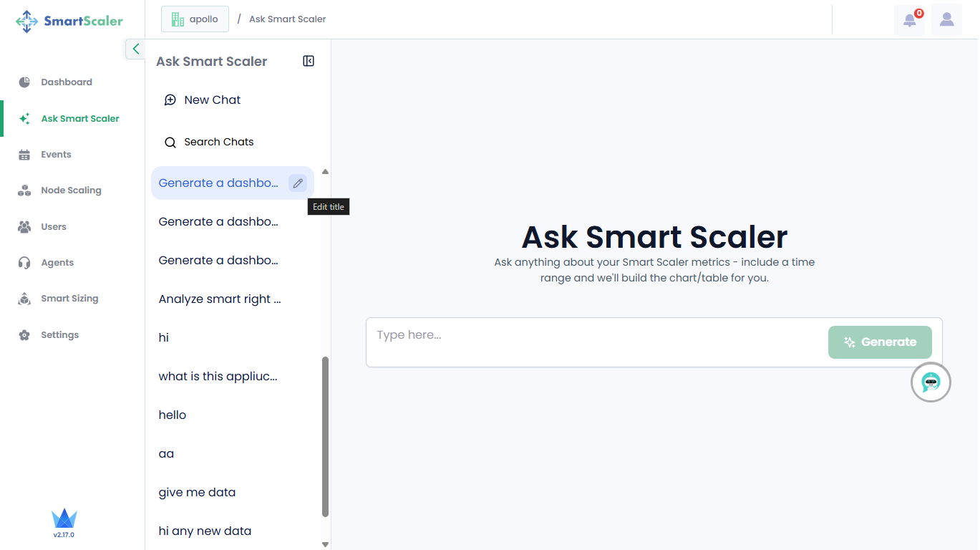Open Settings from the sidebar
Viewport: 980px width, 550px height.
[59, 335]
